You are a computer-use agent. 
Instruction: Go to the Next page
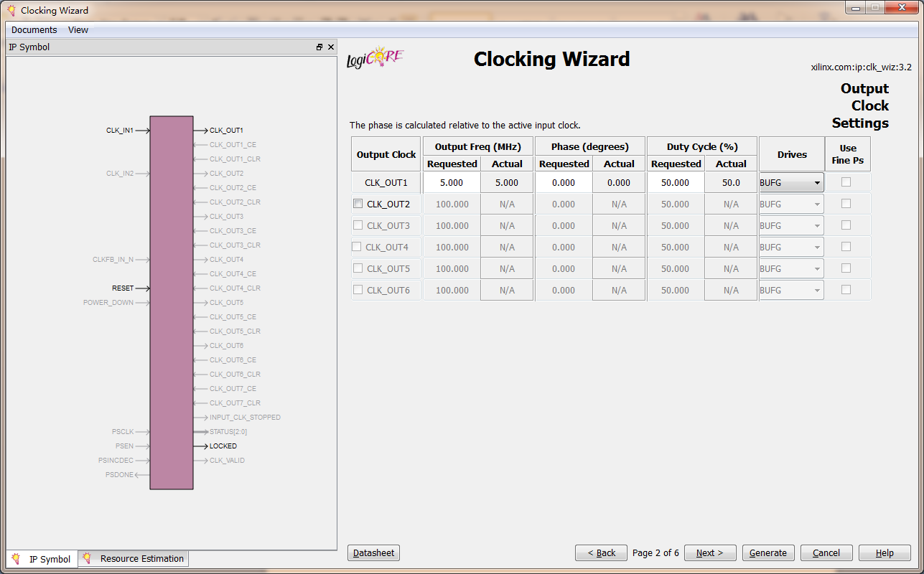click(x=709, y=552)
